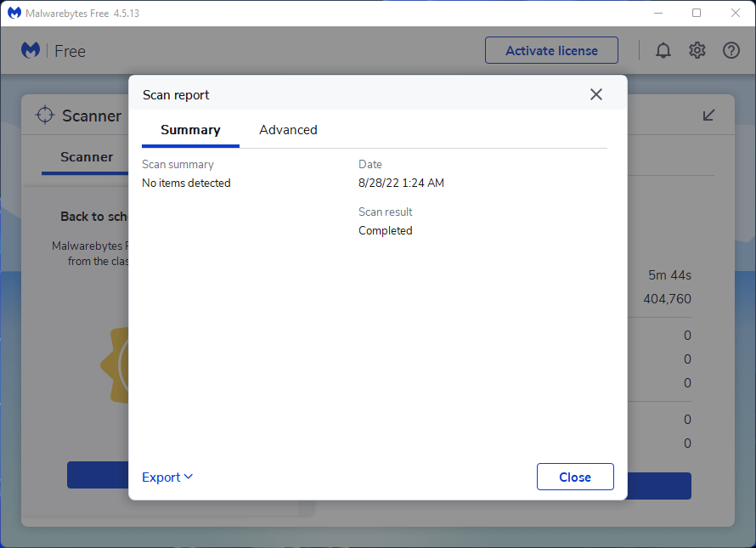Click the Close button in Scan report
756x548 pixels.
(x=575, y=477)
